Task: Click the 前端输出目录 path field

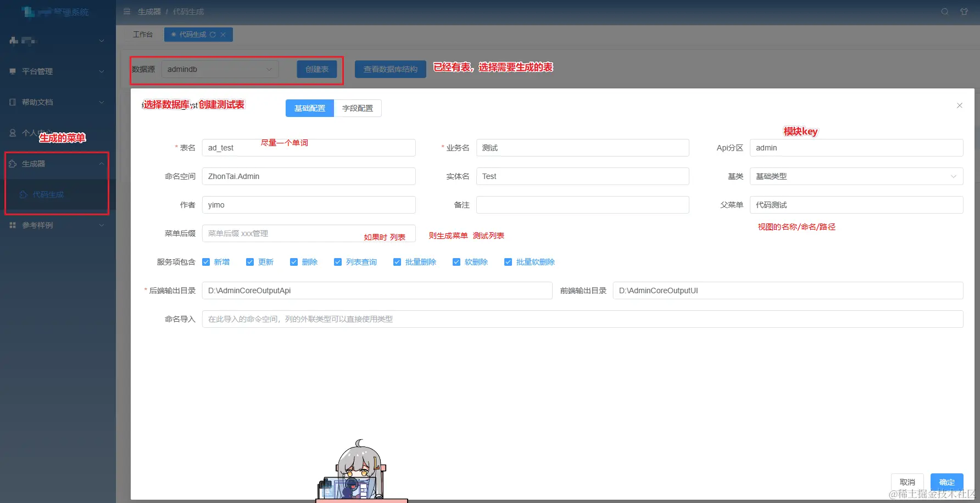Action: pos(788,290)
